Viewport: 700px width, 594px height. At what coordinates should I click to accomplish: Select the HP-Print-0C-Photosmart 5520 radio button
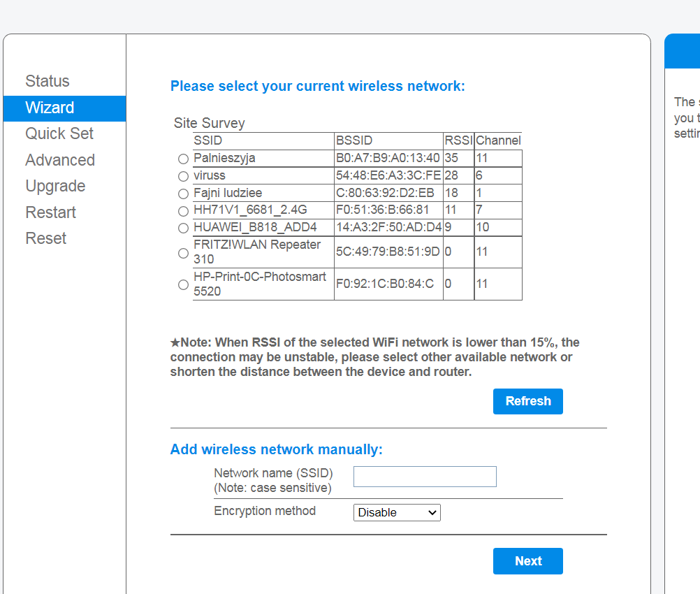click(183, 284)
